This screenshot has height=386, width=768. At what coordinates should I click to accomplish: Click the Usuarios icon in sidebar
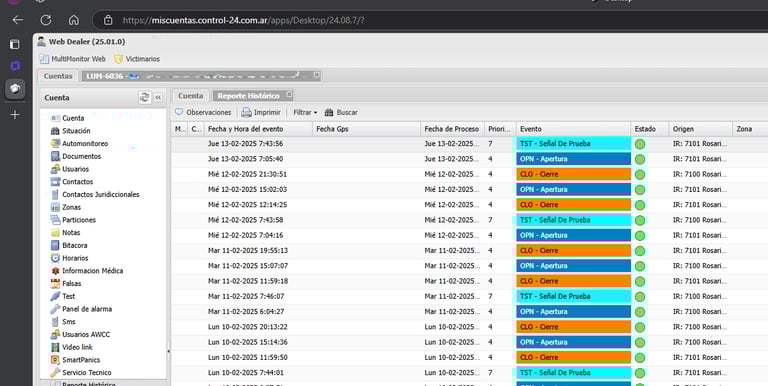pos(55,169)
